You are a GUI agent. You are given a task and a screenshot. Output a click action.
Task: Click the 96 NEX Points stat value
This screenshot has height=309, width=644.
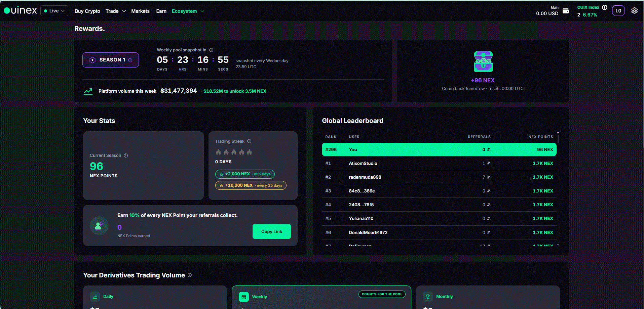pos(97,166)
